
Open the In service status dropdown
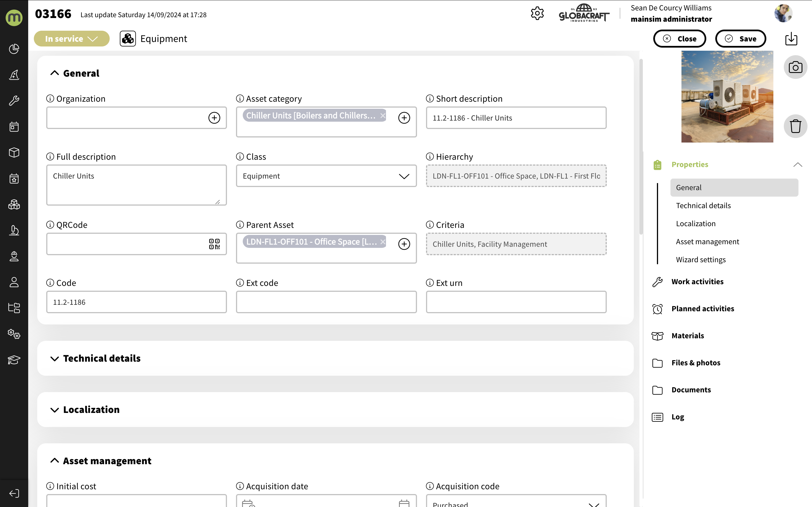pos(71,39)
